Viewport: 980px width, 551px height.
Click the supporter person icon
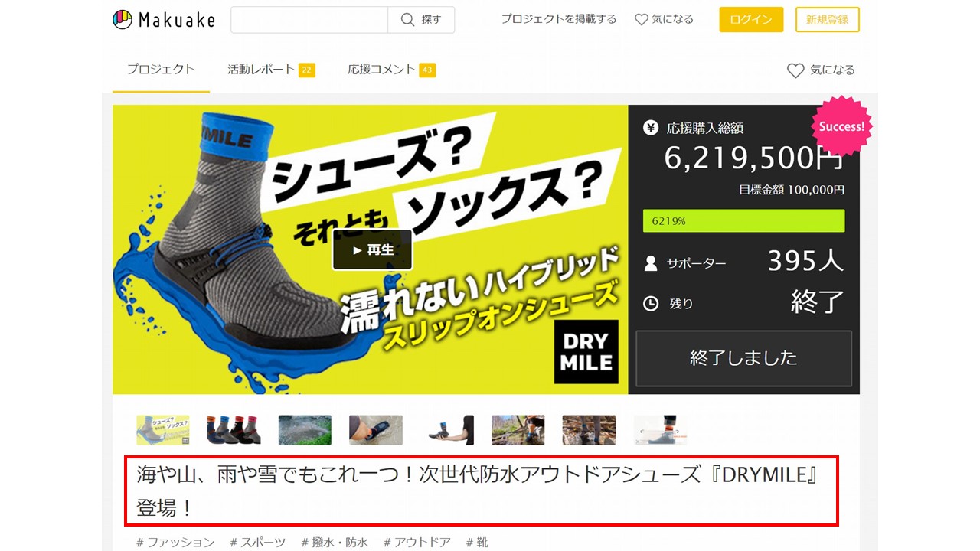point(651,263)
